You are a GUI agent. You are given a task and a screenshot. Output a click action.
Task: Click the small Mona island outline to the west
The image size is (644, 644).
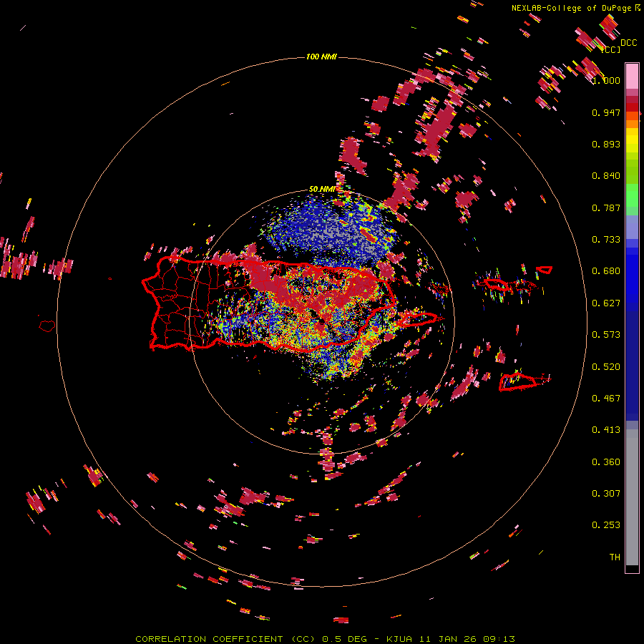point(47,326)
